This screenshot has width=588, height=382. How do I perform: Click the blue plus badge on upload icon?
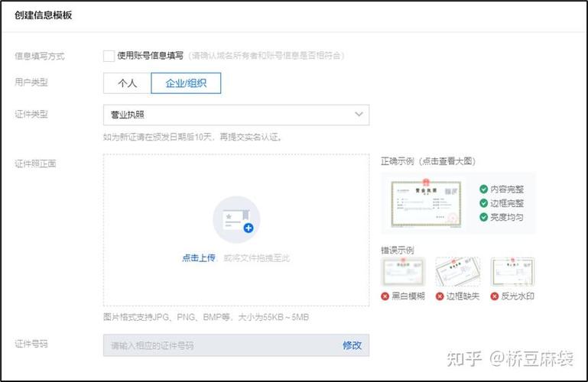(248, 228)
